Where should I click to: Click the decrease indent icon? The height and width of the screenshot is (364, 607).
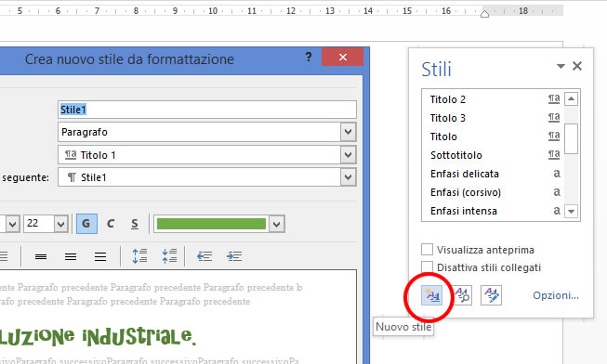pos(205,256)
